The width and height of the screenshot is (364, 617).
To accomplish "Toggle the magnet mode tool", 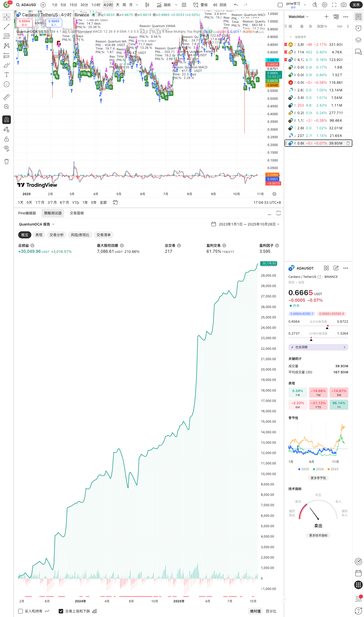I will [x=7, y=119].
